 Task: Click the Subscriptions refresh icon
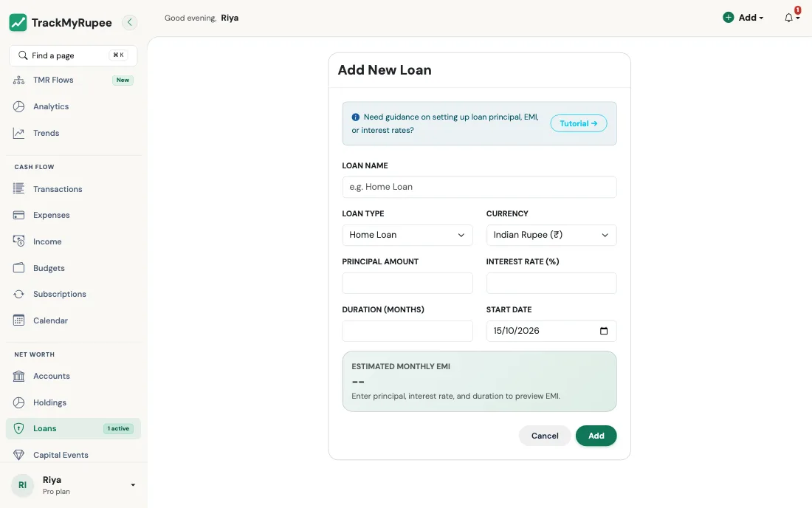pos(18,294)
